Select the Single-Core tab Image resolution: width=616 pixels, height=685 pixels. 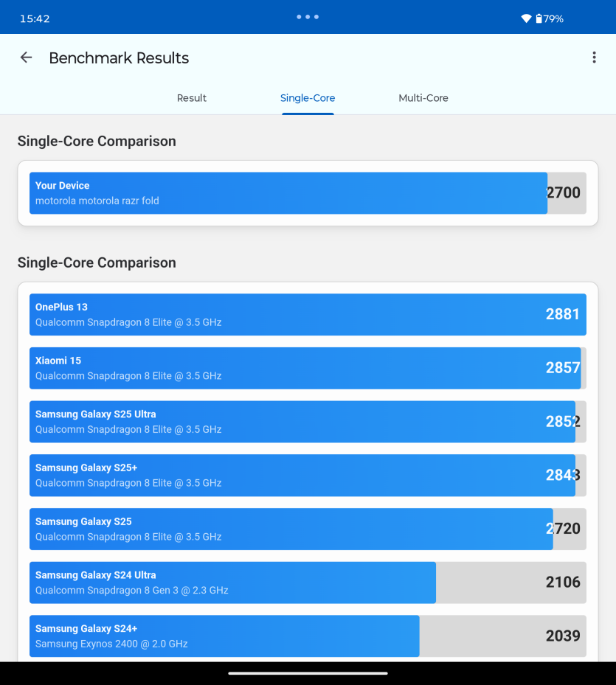pos(308,98)
